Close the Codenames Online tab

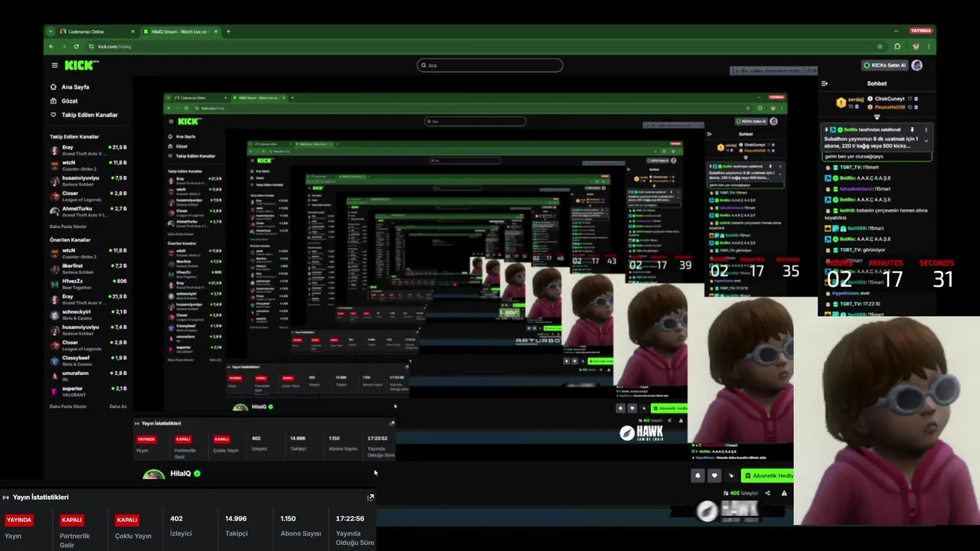point(132,31)
